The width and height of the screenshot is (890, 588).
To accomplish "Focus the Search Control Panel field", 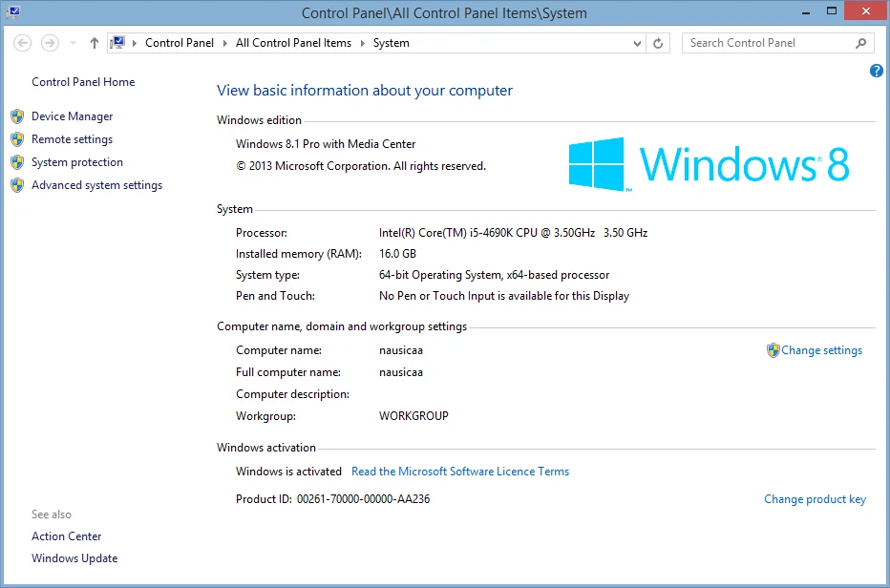I will point(771,43).
